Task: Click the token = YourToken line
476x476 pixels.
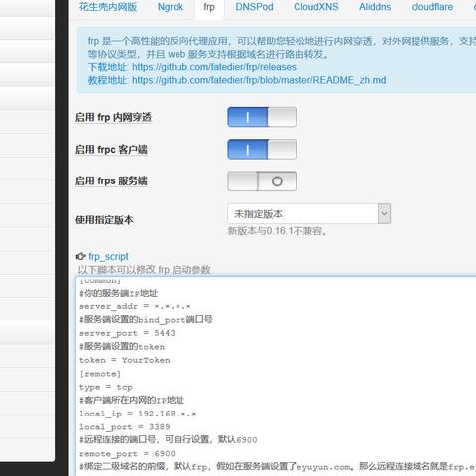Action: 125,360
